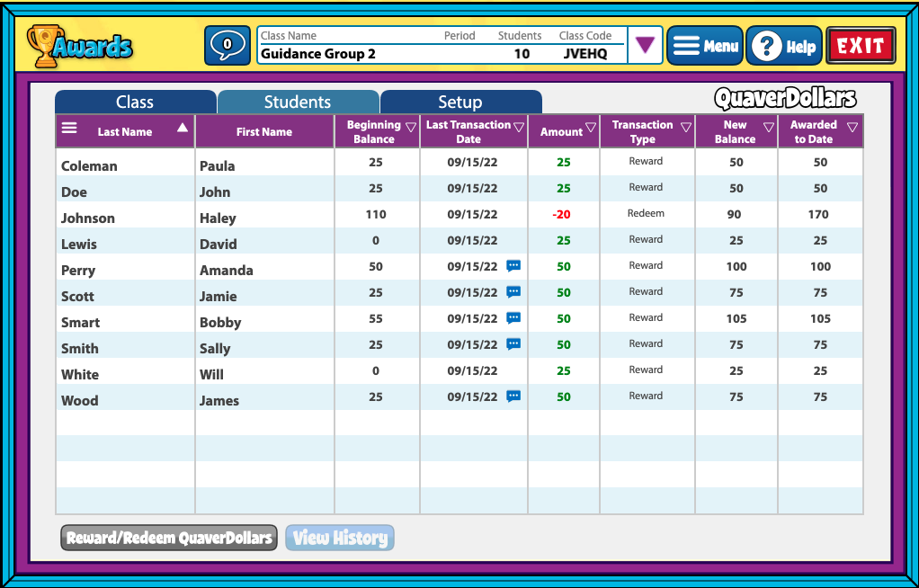Click the class code JVEHQ
919x588 pixels.
point(585,54)
